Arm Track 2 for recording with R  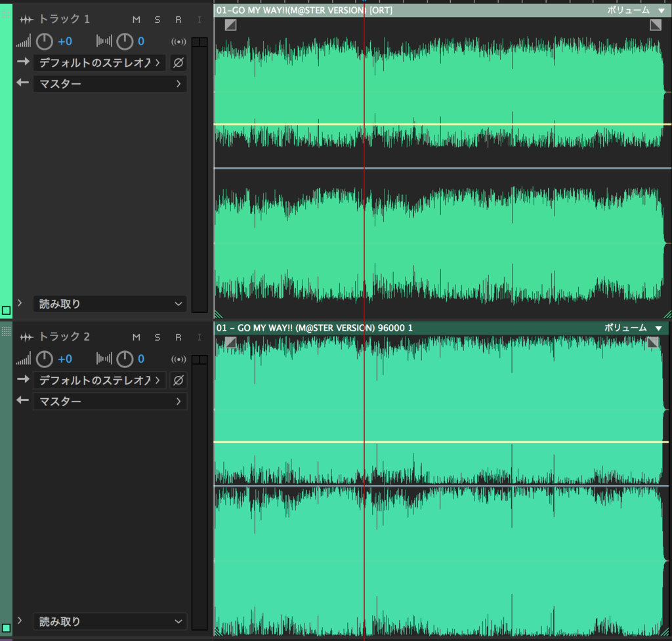pyautogui.click(x=178, y=337)
